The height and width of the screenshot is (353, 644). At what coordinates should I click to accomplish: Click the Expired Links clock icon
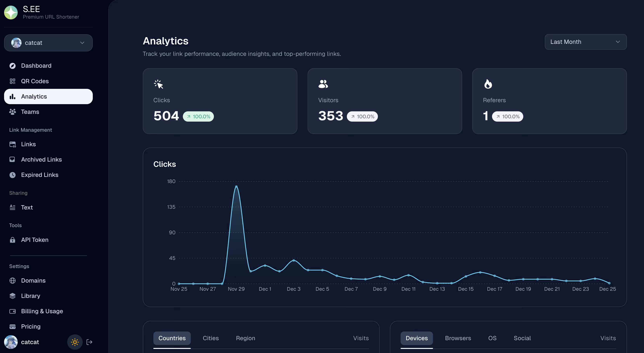tap(12, 175)
